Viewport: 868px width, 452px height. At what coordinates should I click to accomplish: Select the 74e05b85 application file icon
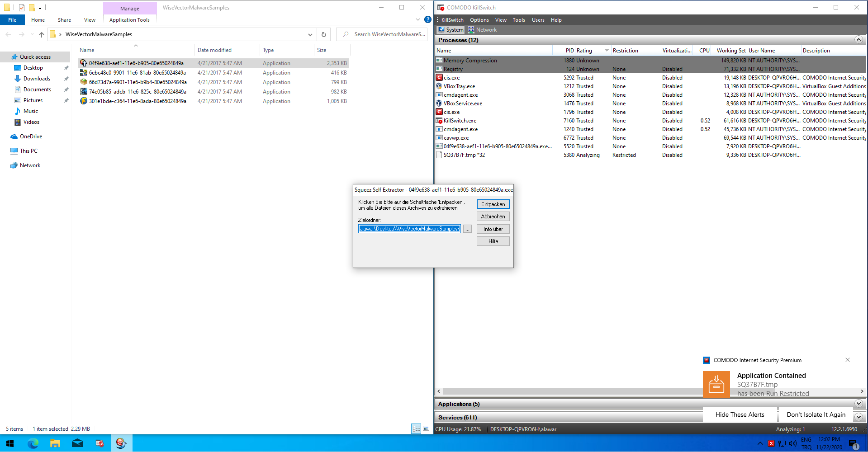pyautogui.click(x=84, y=92)
